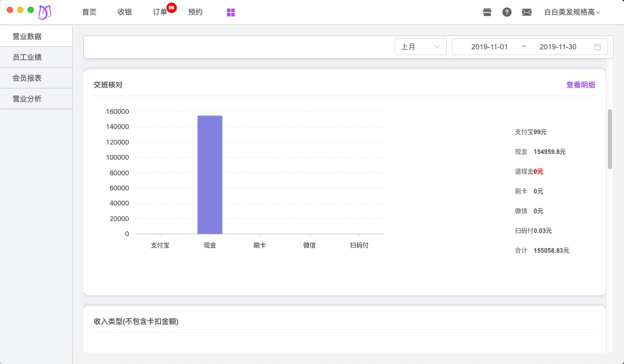This screenshot has height=364, width=624.
Task: Open the 白白美发规格高 account dropdown
Action: click(x=572, y=12)
